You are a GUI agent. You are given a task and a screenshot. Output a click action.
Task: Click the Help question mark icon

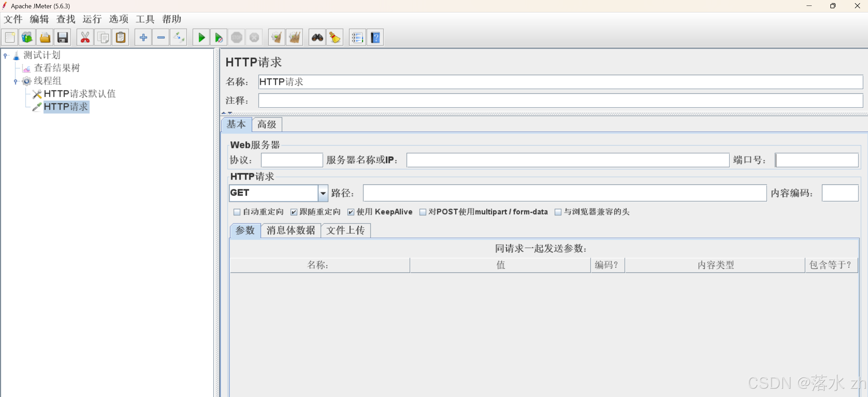pos(375,37)
